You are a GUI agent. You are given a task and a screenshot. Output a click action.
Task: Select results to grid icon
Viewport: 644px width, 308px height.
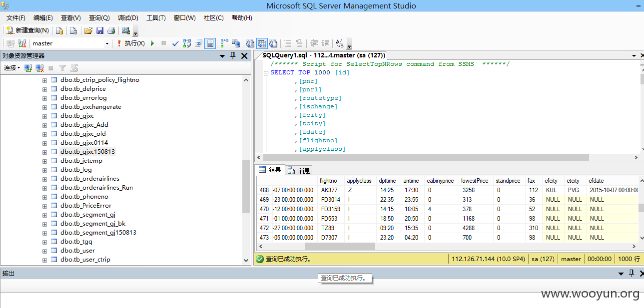click(x=262, y=43)
